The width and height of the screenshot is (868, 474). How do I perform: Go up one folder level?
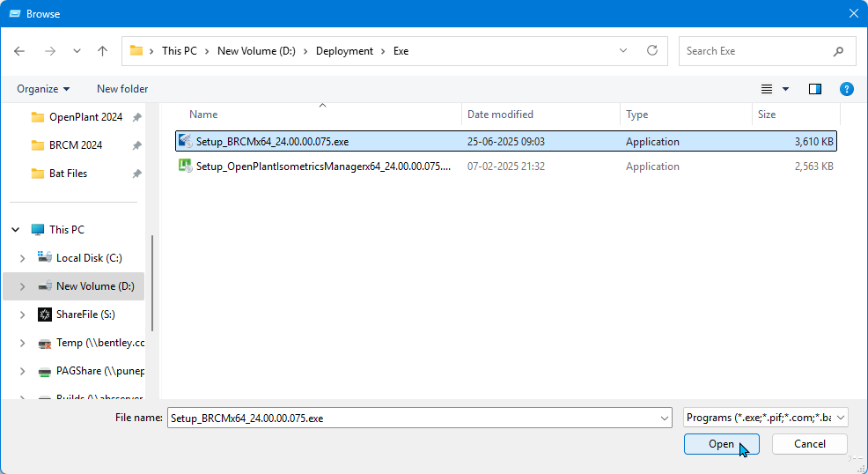pyautogui.click(x=102, y=51)
